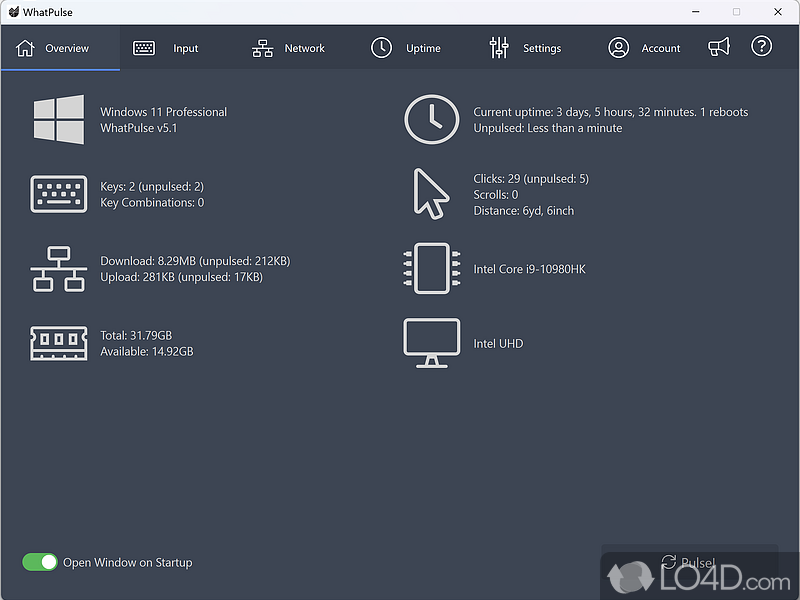The width and height of the screenshot is (800, 600).
Task: Click the Pulse! button
Action: pos(689,562)
